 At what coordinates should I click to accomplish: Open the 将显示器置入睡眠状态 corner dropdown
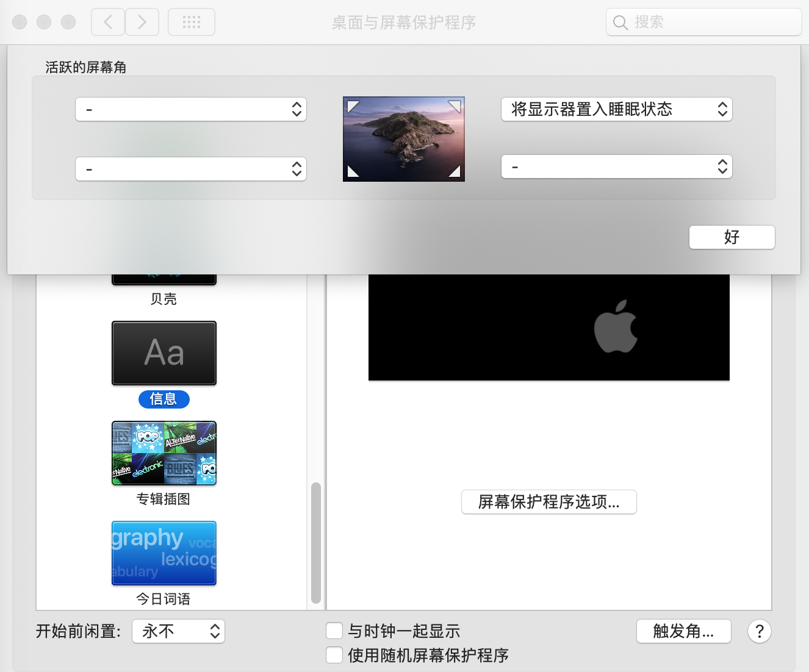[x=616, y=109]
